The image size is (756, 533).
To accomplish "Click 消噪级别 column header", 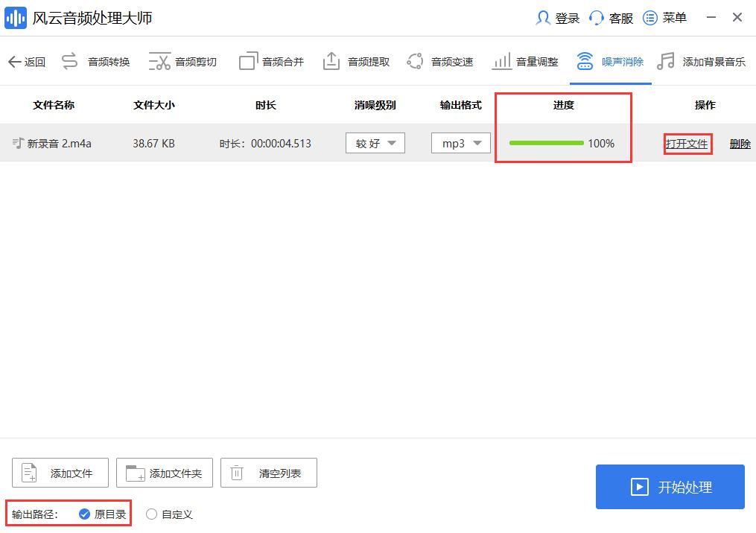I will [375, 105].
